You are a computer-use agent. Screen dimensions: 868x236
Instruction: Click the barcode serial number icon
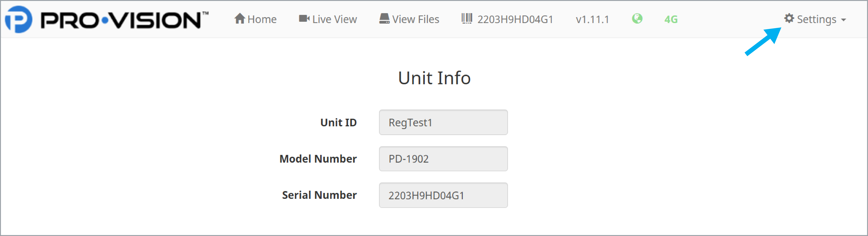(x=467, y=19)
